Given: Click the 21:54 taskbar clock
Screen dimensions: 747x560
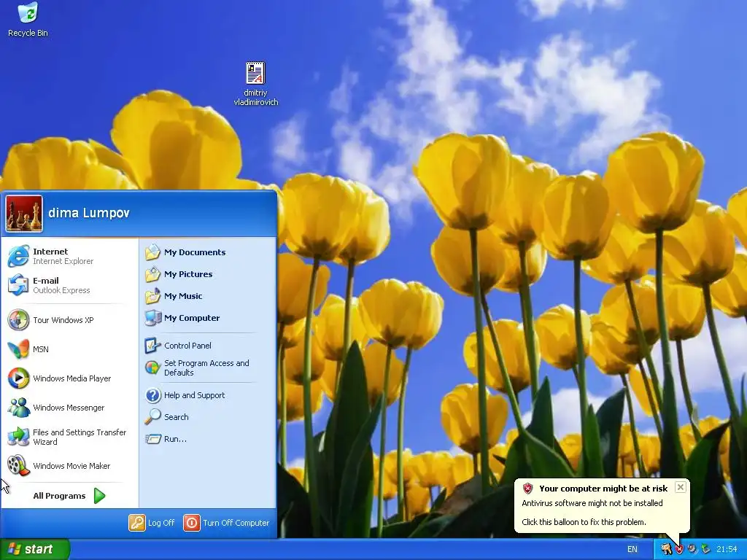Looking at the screenshot, I should [x=727, y=550].
